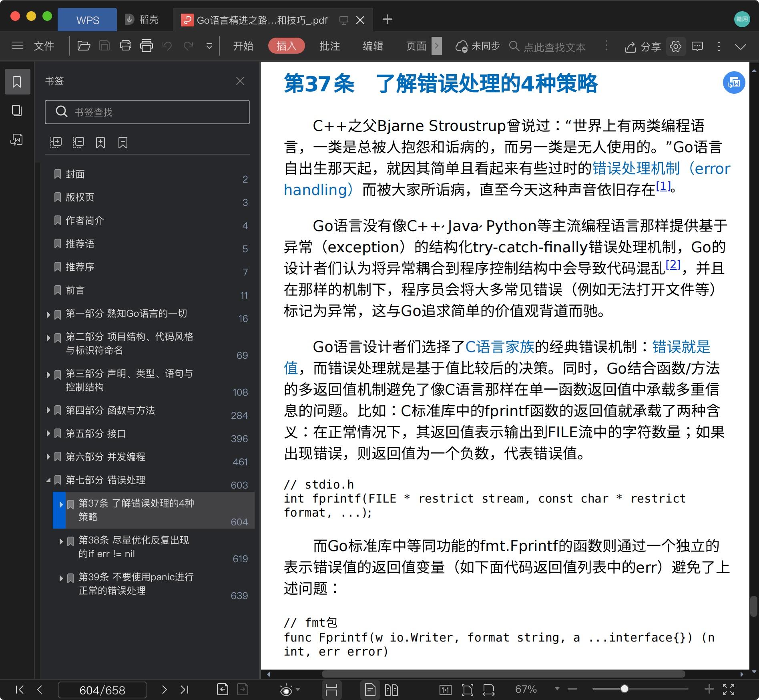Click the expand all bookmarks icon
Image resolution: width=759 pixels, height=700 pixels.
(x=56, y=143)
